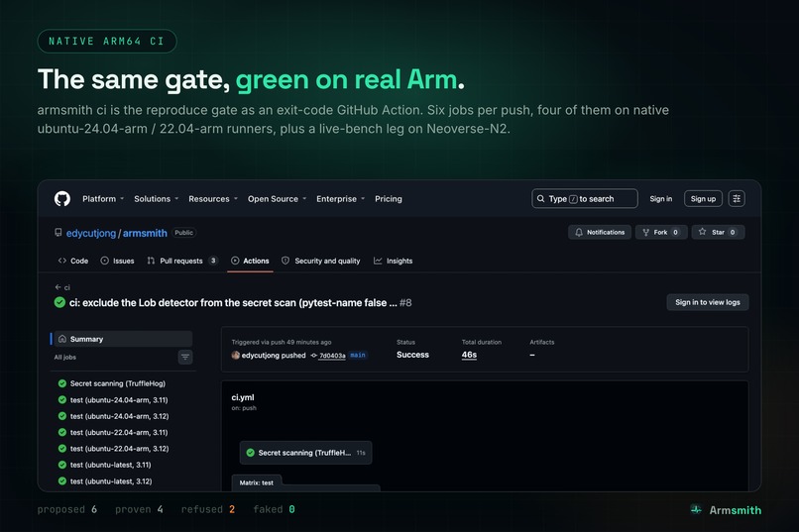Click the ci.yml workflow file name
The height and width of the screenshot is (532, 799).
243,397
